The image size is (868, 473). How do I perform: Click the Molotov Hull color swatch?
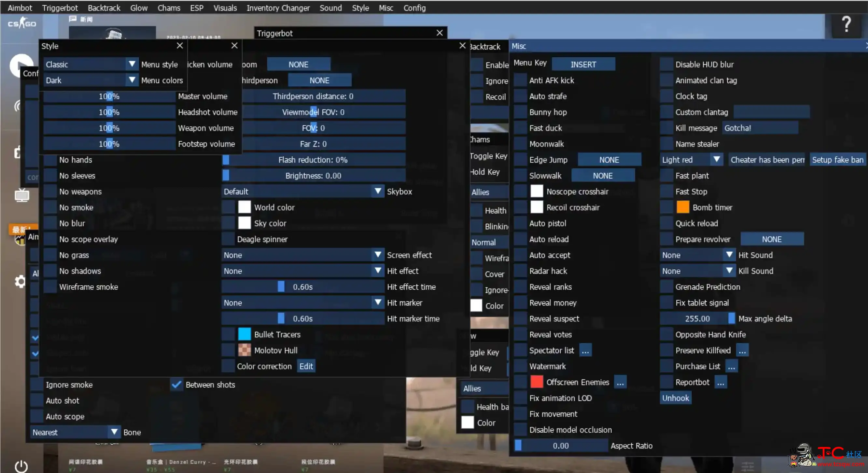[244, 350]
